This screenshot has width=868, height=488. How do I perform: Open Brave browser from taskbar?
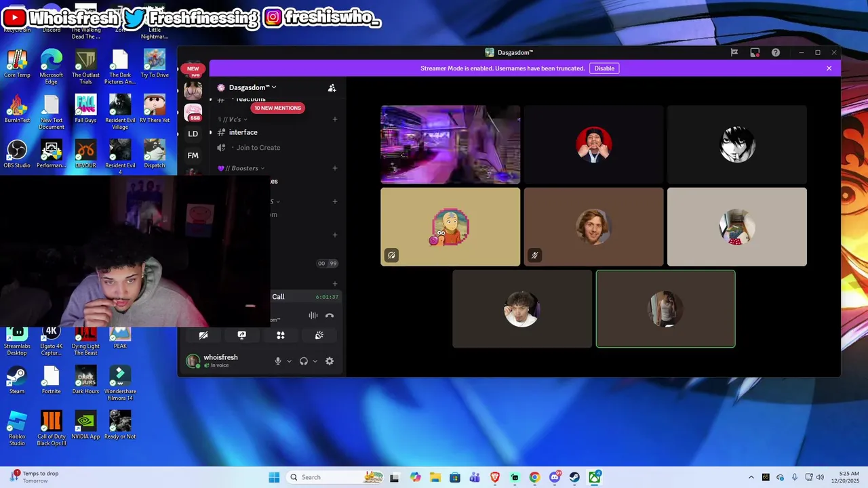(495, 477)
